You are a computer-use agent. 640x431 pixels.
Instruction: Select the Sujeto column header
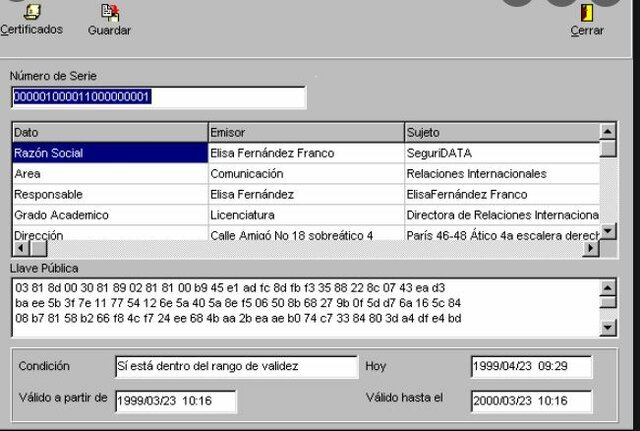pos(502,132)
